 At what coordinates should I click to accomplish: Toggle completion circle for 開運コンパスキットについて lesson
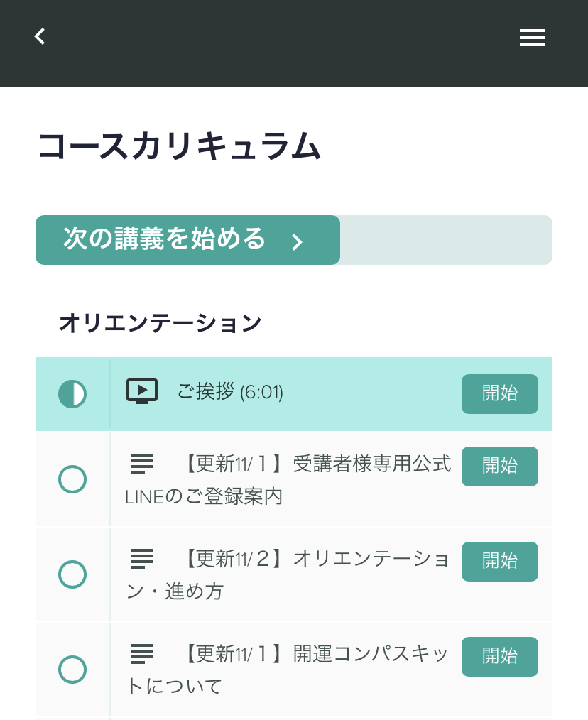72,670
